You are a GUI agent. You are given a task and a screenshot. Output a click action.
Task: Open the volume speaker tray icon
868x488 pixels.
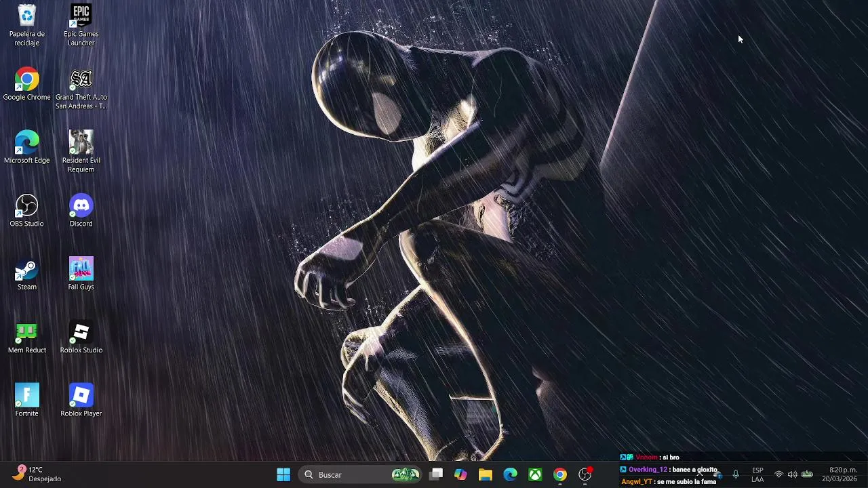point(792,474)
